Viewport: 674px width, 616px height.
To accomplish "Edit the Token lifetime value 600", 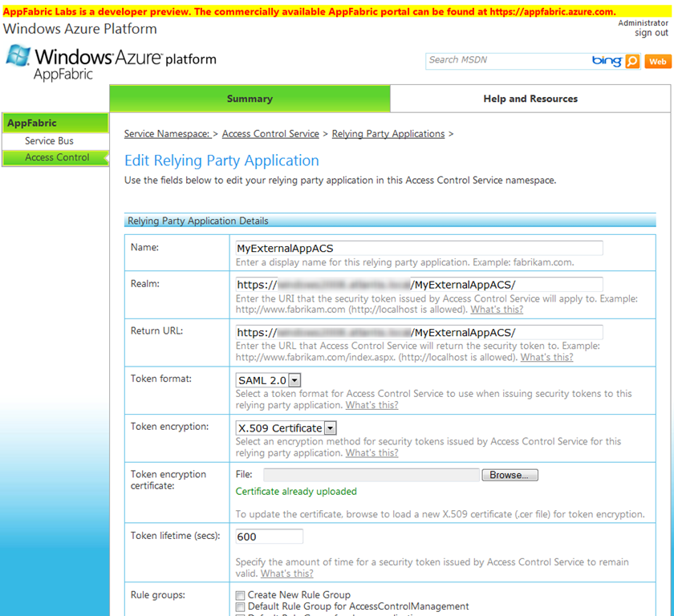I will (x=269, y=536).
